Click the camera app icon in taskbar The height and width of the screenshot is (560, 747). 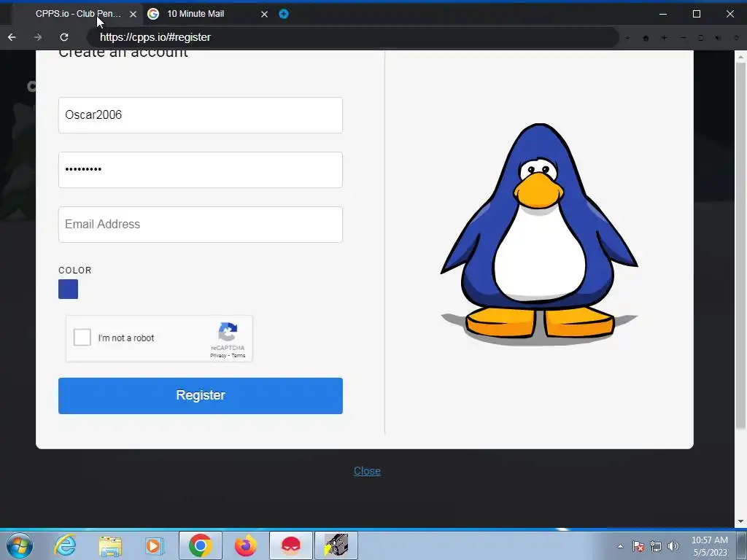click(x=336, y=545)
